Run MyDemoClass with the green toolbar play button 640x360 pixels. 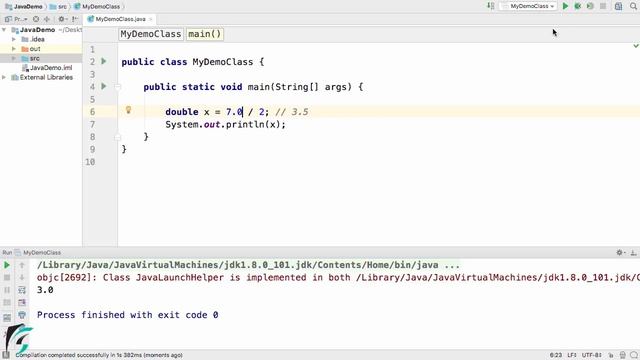tap(565, 6)
